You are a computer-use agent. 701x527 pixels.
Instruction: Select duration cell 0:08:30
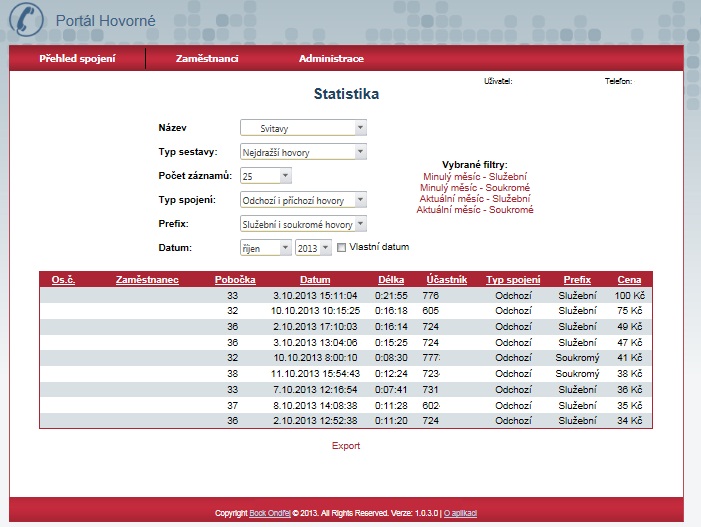391,358
